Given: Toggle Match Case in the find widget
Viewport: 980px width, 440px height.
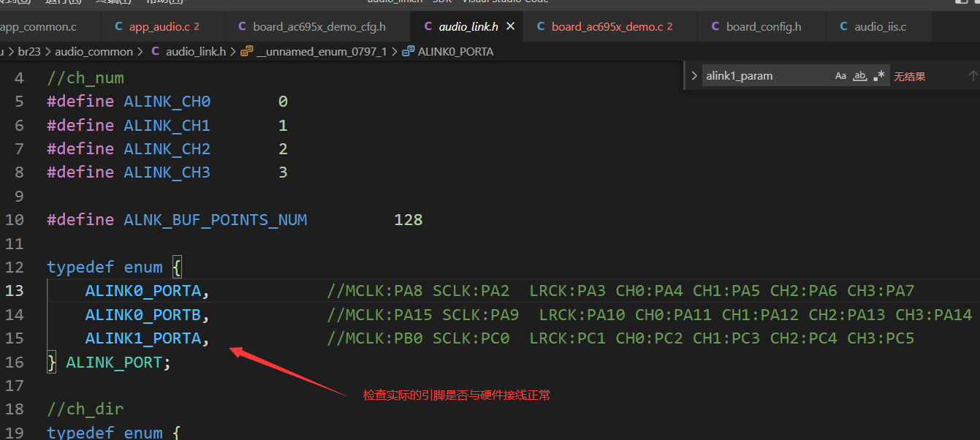Looking at the screenshot, I should point(840,75).
